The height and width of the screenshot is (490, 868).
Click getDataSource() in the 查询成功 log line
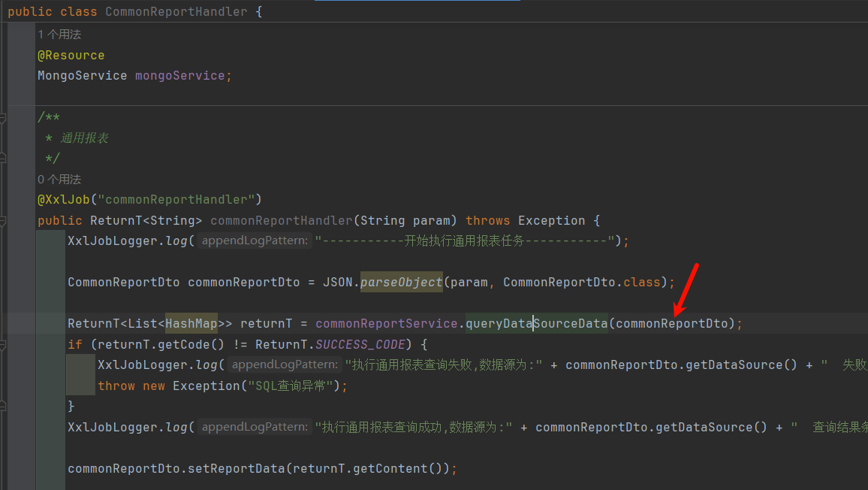point(712,428)
